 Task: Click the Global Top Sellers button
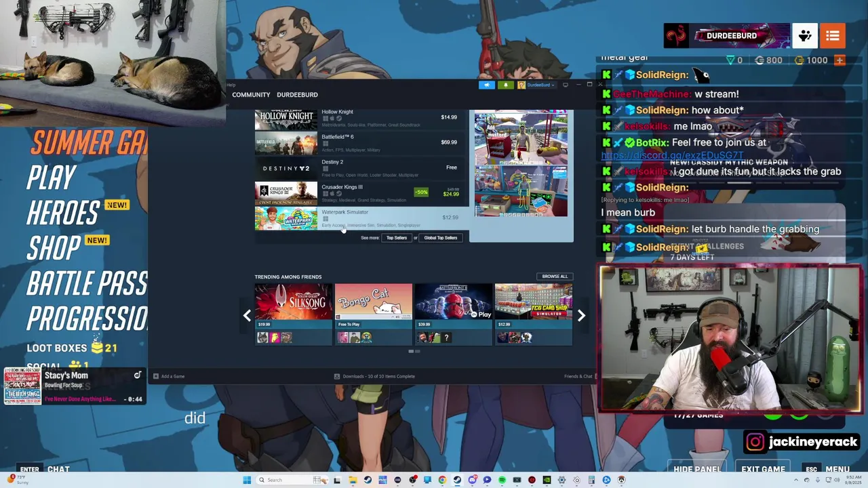(441, 238)
